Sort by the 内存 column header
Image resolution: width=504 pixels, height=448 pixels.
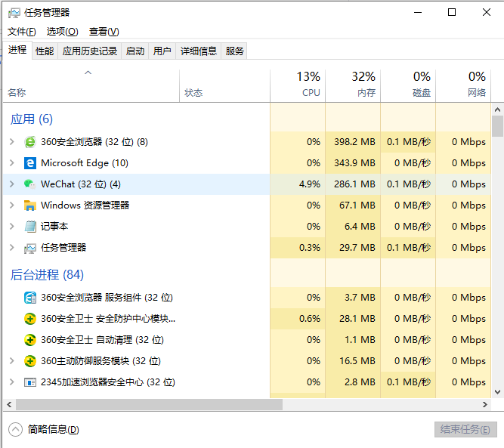(353, 85)
